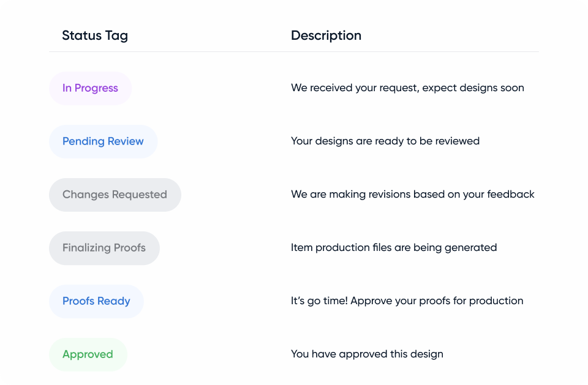The image size is (588, 385).
Task: Select the 'ready to be reviewed' description
Action: pyautogui.click(x=385, y=141)
